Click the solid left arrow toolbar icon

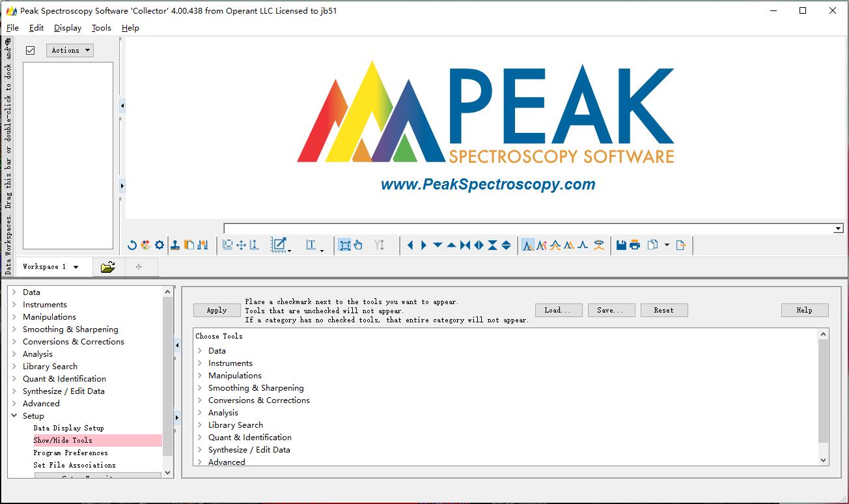point(410,245)
